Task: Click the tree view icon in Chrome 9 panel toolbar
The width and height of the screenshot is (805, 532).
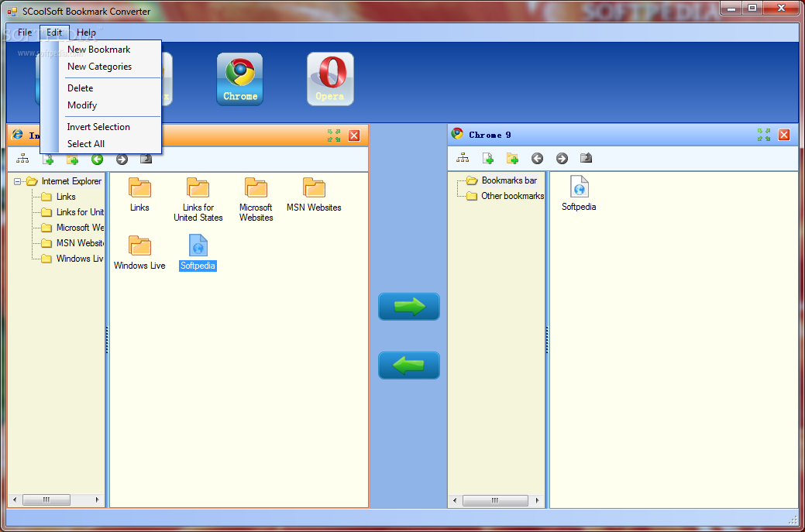Action: click(463, 158)
